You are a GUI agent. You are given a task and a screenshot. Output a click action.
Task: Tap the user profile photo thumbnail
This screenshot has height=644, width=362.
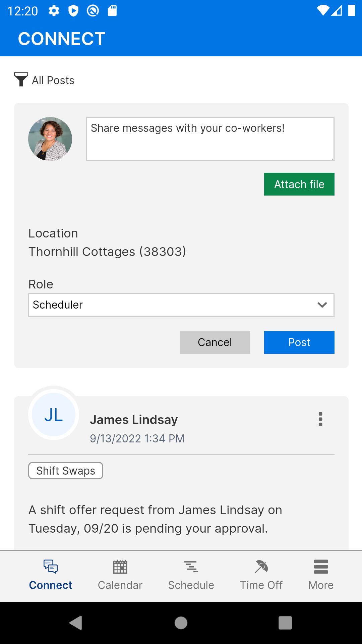click(50, 139)
